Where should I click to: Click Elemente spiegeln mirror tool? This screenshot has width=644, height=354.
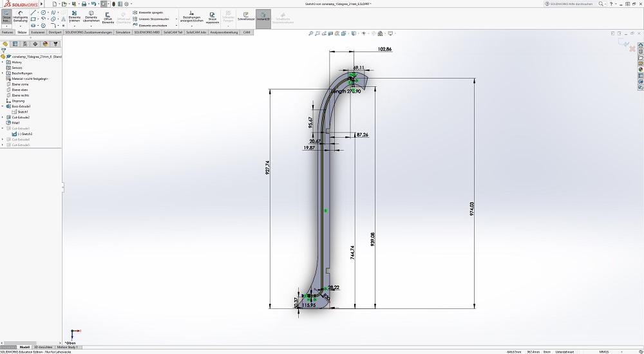148,12
